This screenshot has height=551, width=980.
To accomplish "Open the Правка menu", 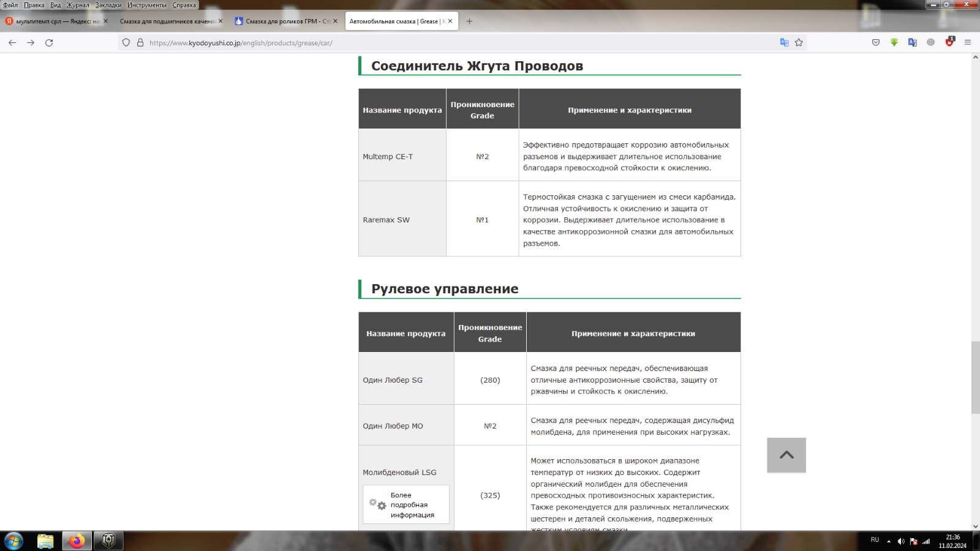I will pos(34,5).
